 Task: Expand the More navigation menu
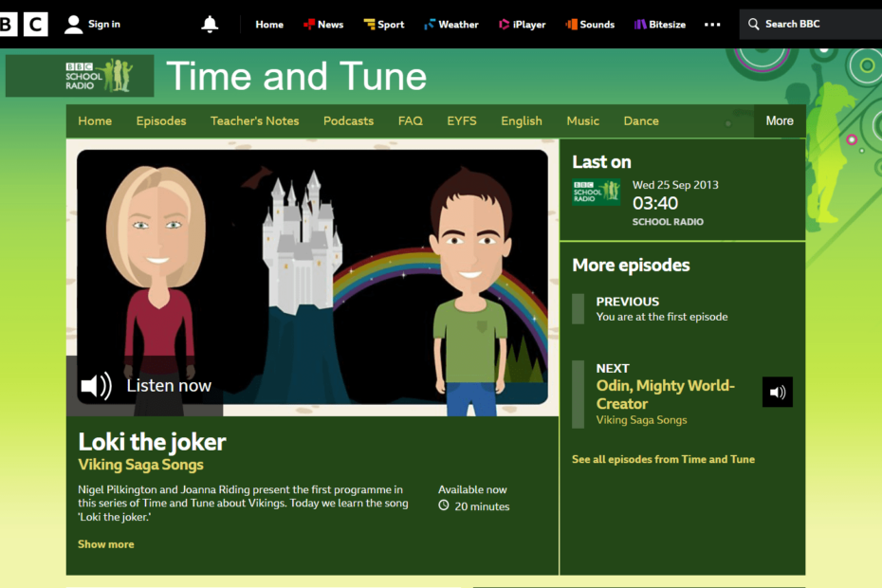coord(779,120)
